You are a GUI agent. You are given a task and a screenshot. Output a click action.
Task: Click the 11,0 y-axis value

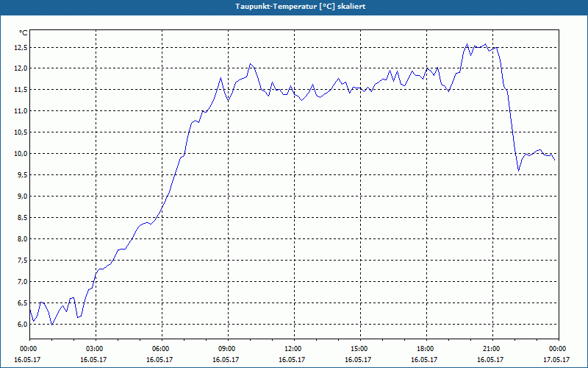tap(21, 111)
